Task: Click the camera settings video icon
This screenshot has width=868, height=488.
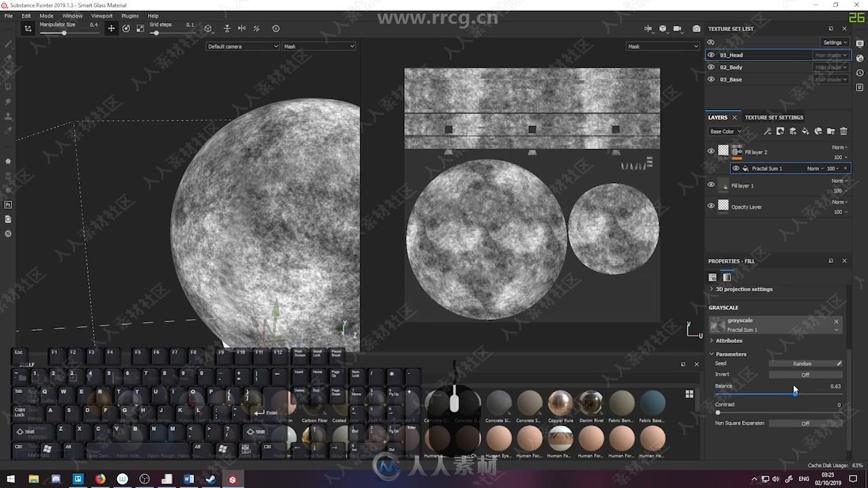Action: (677, 28)
